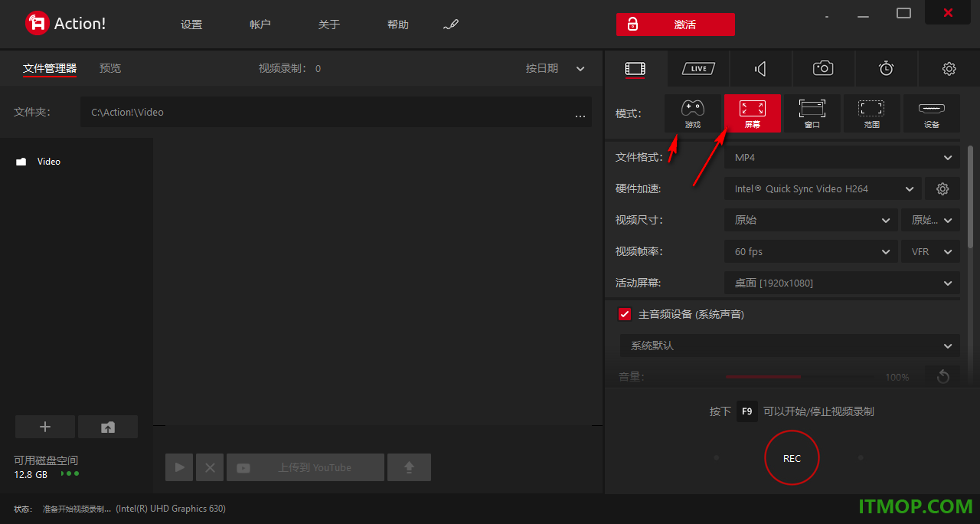Select the 窗口 window recording mode
Image resolution: width=980 pixels, height=524 pixels.
click(x=812, y=113)
